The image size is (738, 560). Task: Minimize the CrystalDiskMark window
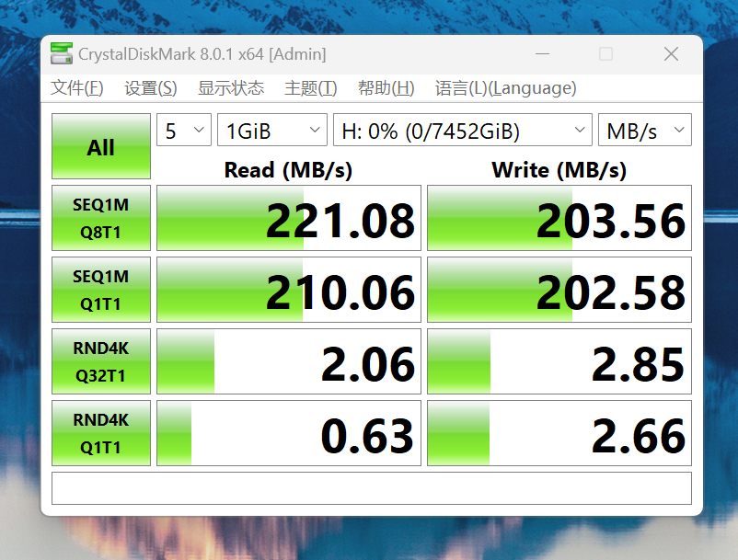[x=542, y=54]
